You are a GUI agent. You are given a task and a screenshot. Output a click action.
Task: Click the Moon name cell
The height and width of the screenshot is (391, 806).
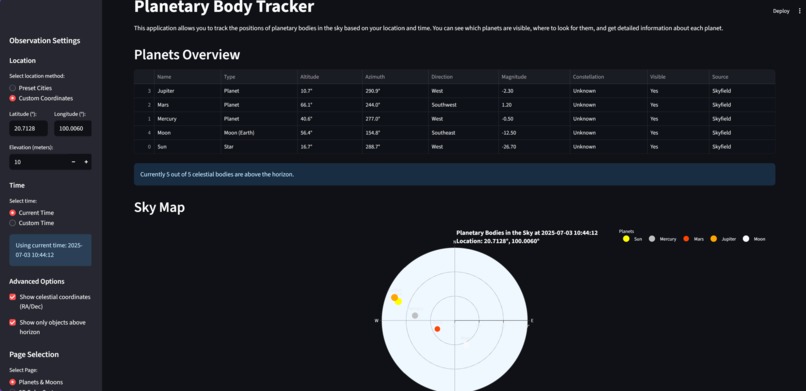(x=188, y=133)
